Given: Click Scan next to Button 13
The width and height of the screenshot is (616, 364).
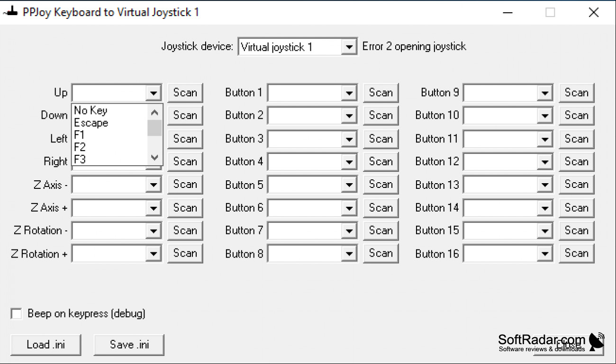Looking at the screenshot, I should click(577, 185).
